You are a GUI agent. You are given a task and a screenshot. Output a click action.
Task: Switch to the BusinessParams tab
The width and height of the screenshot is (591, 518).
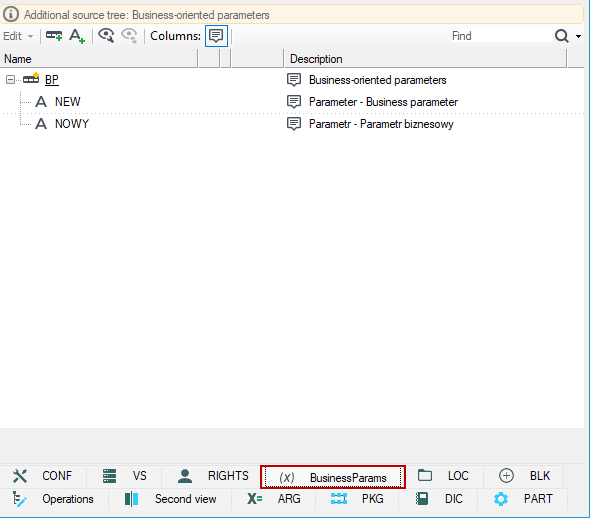click(333, 477)
